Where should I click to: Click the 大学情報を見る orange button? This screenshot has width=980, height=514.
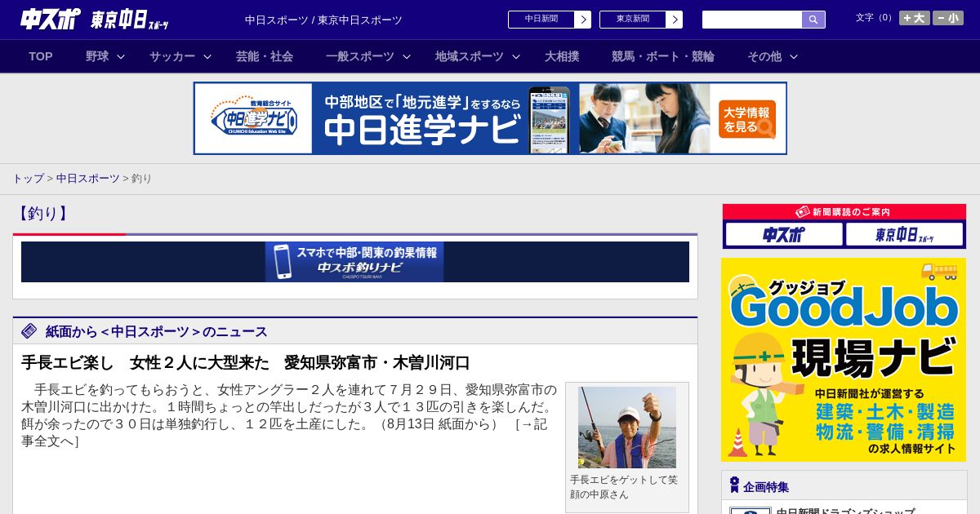tap(747, 119)
